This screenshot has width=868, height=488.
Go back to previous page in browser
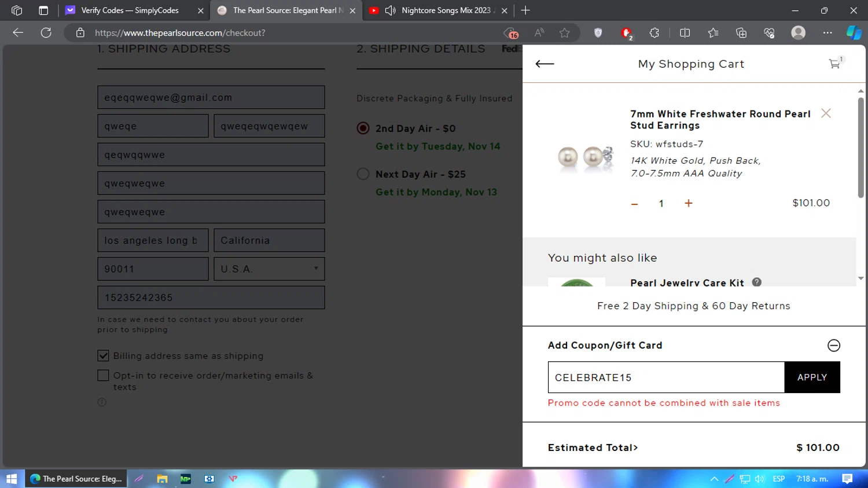click(18, 33)
